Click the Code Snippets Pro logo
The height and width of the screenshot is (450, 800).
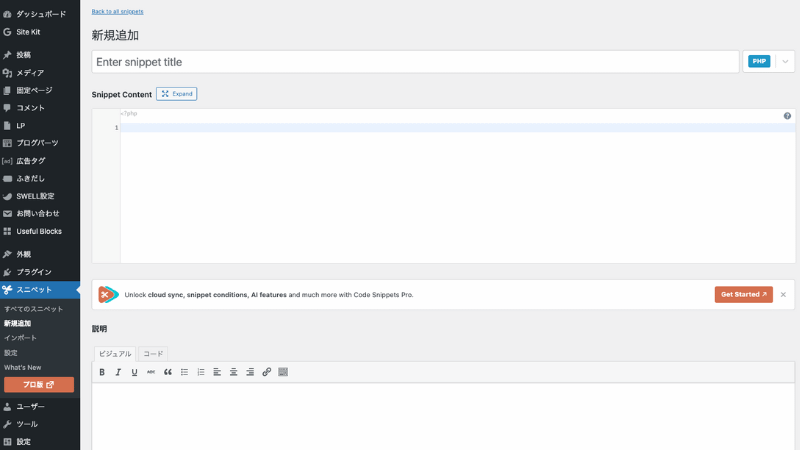tap(108, 294)
